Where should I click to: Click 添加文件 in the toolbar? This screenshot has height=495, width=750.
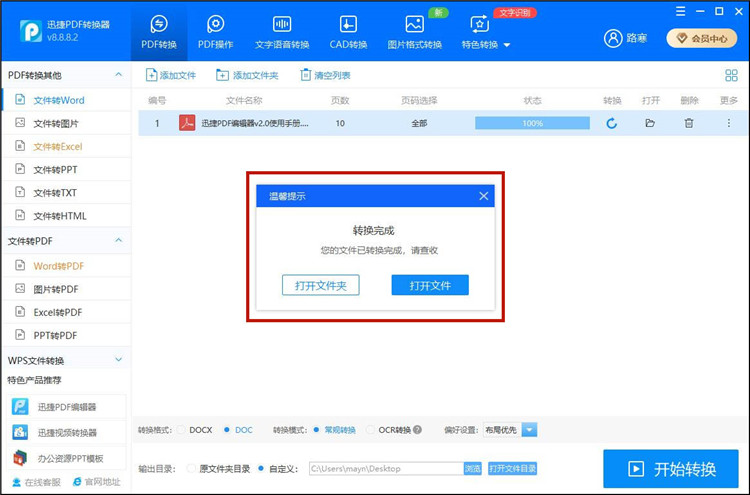(x=171, y=75)
